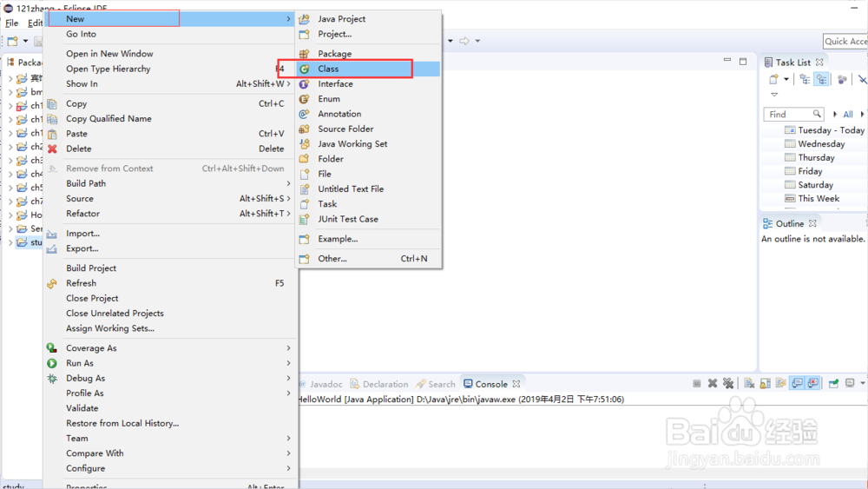Screen dimensions: 868x489
Task: Click the Export icon in the context menu
Action: (52, 248)
